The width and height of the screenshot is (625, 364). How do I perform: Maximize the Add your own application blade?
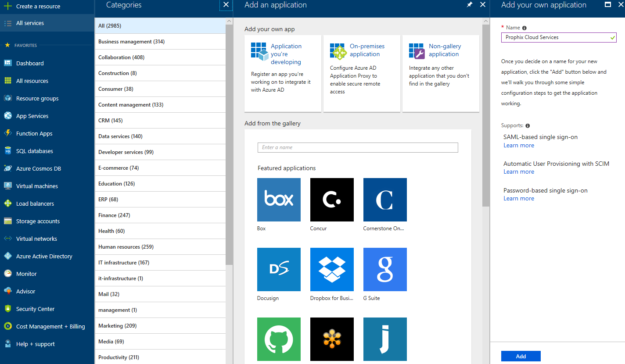click(608, 5)
